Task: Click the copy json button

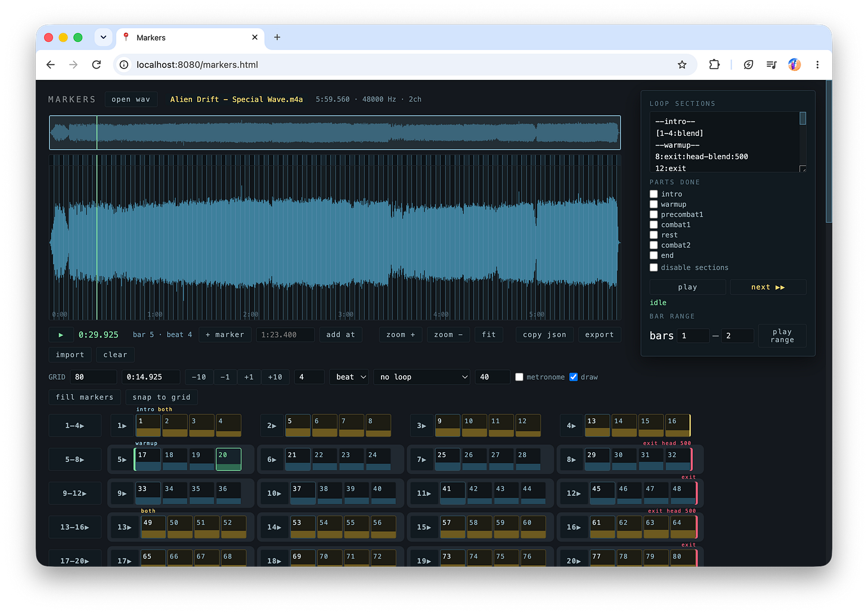Action: click(x=544, y=335)
